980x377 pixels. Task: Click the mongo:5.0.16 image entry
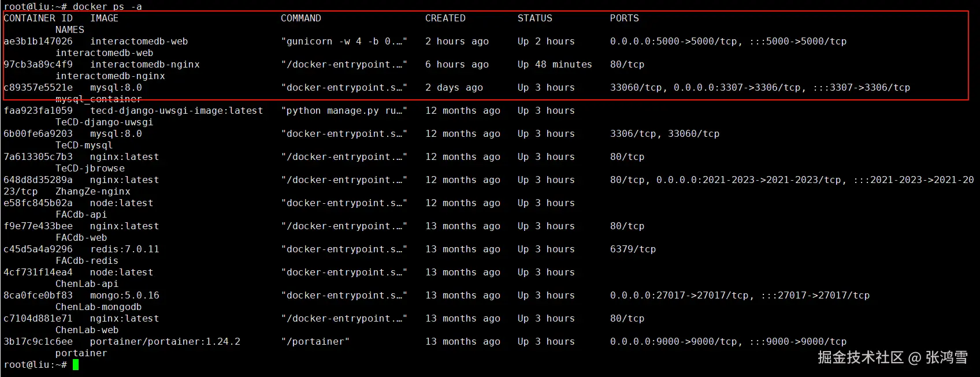click(124, 296)
